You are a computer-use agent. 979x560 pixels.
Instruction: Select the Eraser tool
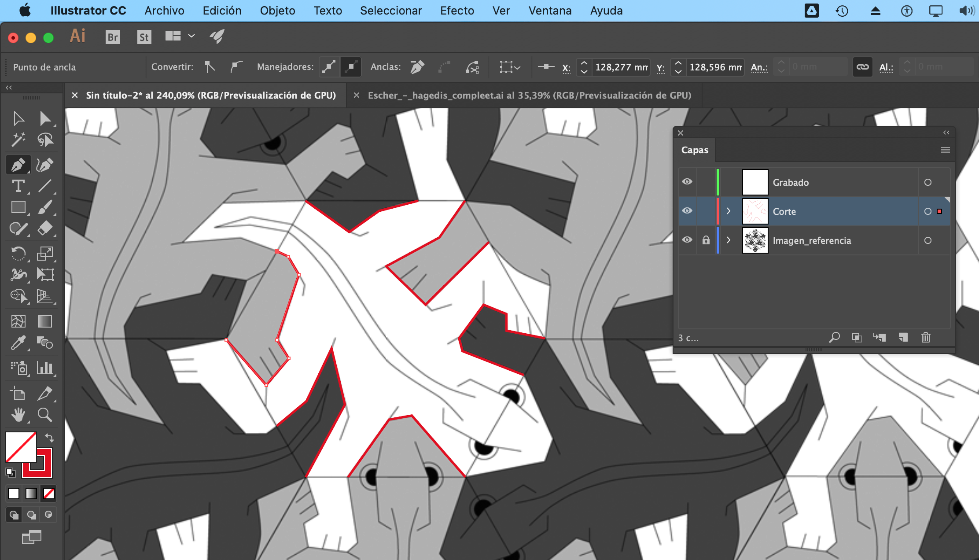tap(44, 228)
